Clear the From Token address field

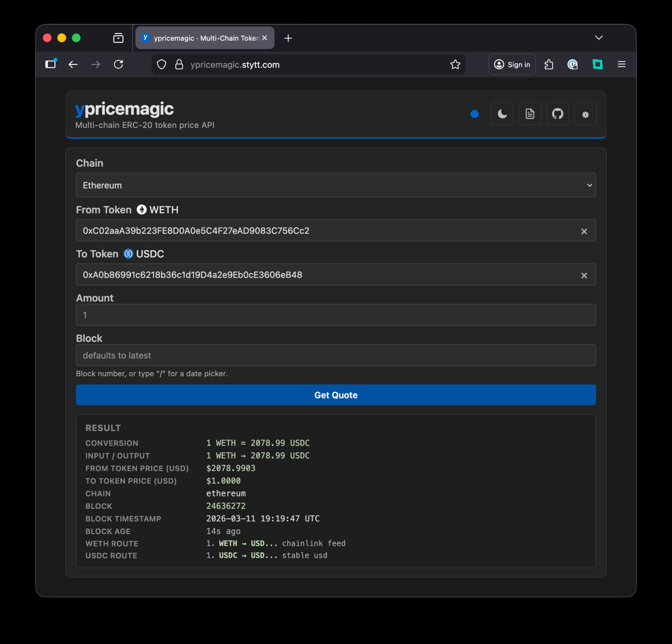584,231
